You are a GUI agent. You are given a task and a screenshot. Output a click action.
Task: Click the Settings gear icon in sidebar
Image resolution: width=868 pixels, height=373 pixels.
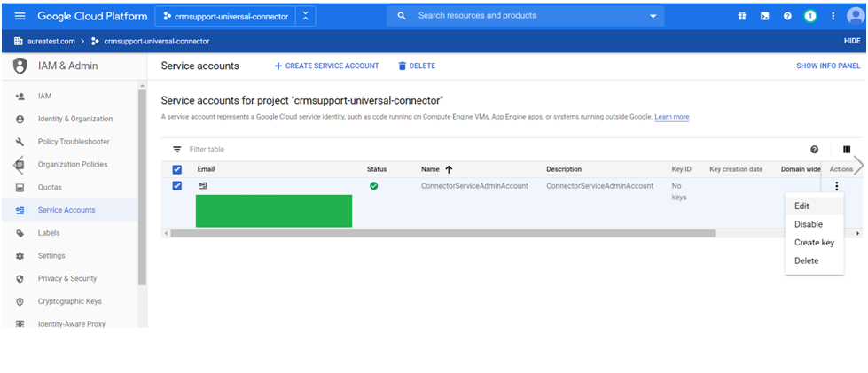coord(20,256)
